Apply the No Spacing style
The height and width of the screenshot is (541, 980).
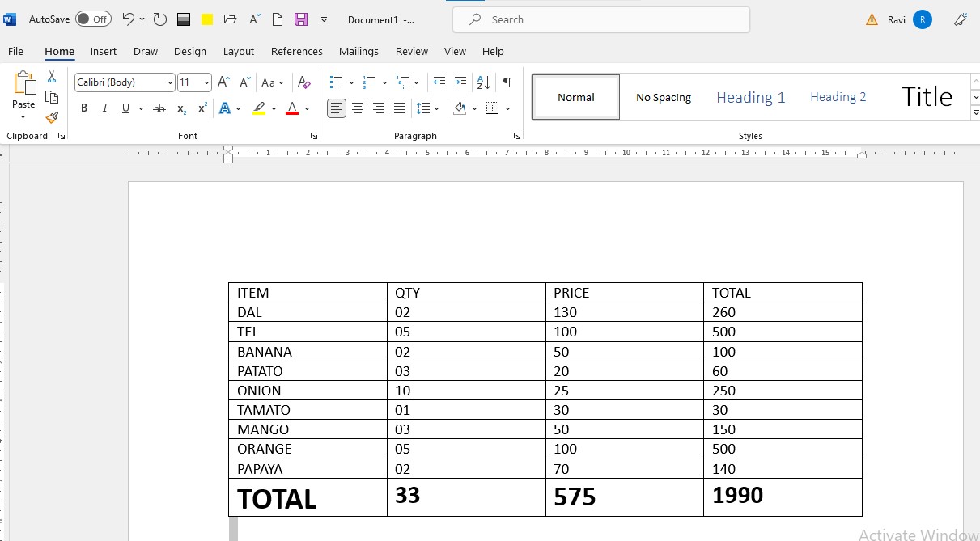pos(664,97)
